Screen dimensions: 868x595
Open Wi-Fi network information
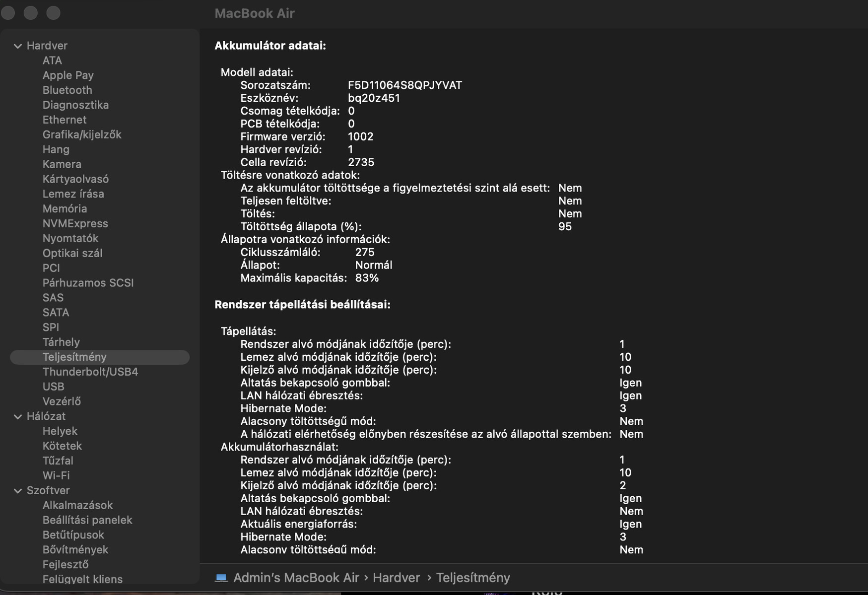[x=56, y=476]
